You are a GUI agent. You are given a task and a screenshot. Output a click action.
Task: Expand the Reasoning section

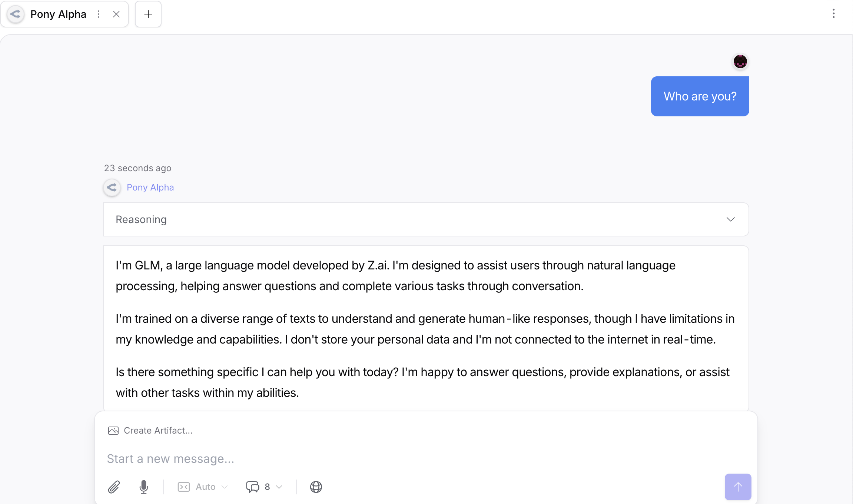coord(425,219)
